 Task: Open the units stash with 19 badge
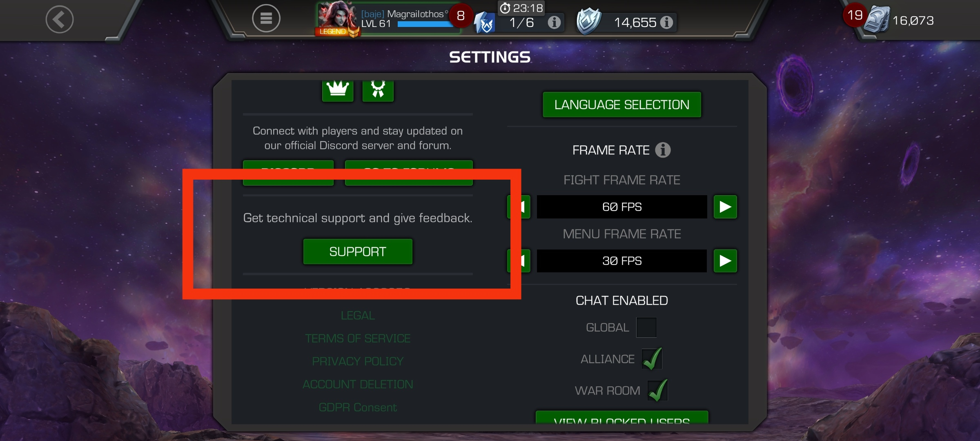877,19
